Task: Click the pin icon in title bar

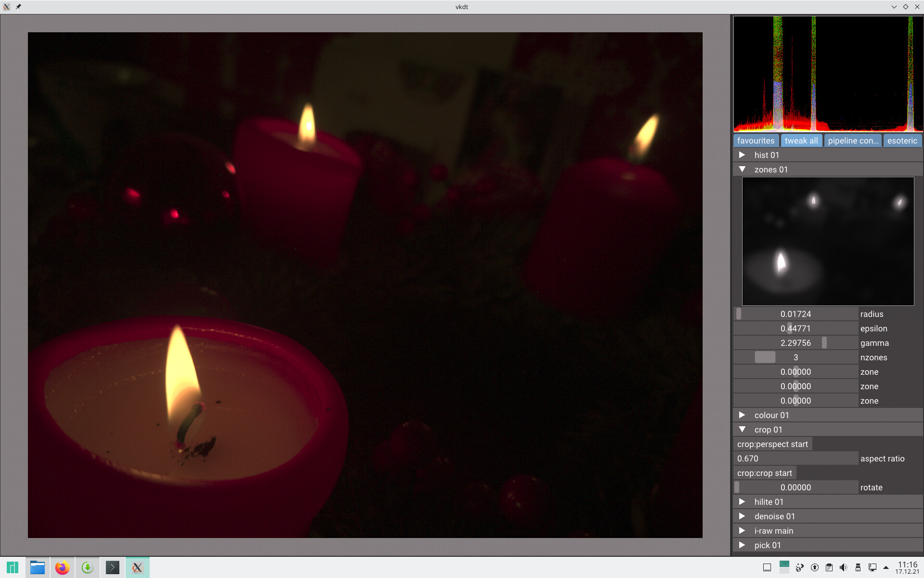Action: click(18, 7)
